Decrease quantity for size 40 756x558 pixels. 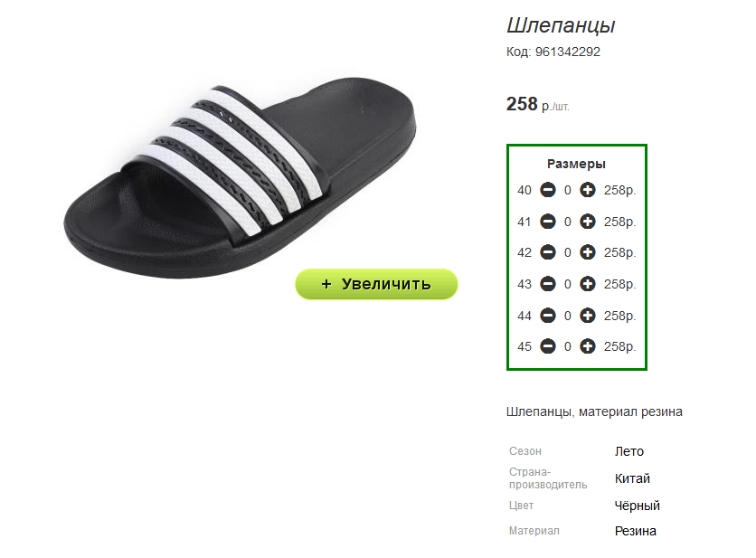point(548,190)
